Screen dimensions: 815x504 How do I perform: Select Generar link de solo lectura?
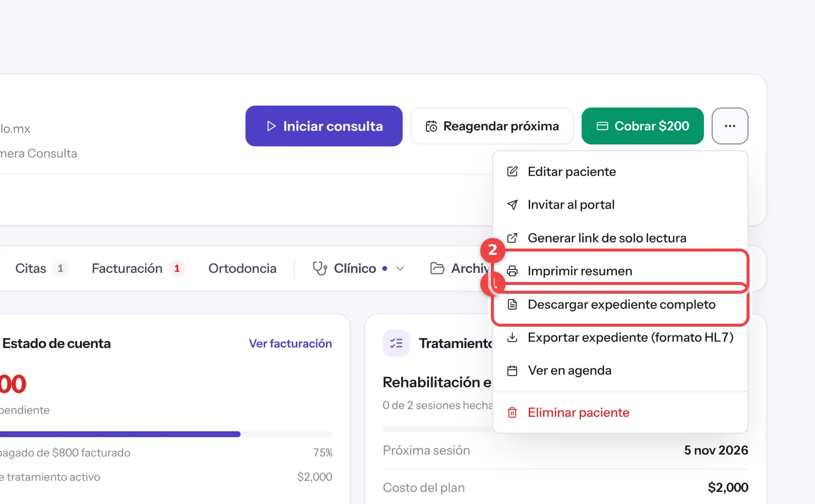pos(620,238)
